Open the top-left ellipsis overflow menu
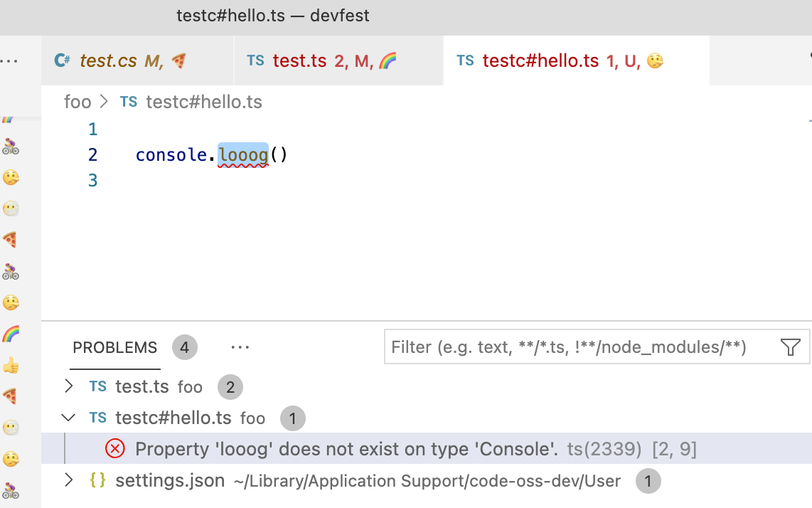The image size is (812, 508). [x=11, y=60]
